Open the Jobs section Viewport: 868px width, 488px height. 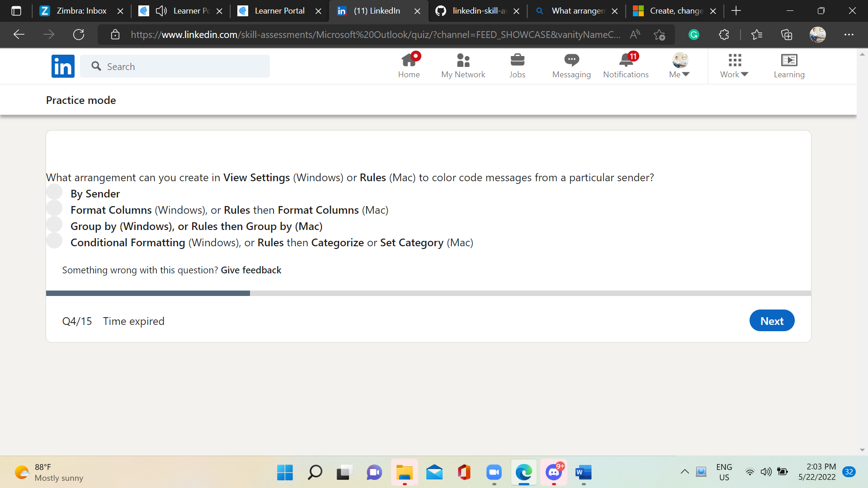point(517,66)
